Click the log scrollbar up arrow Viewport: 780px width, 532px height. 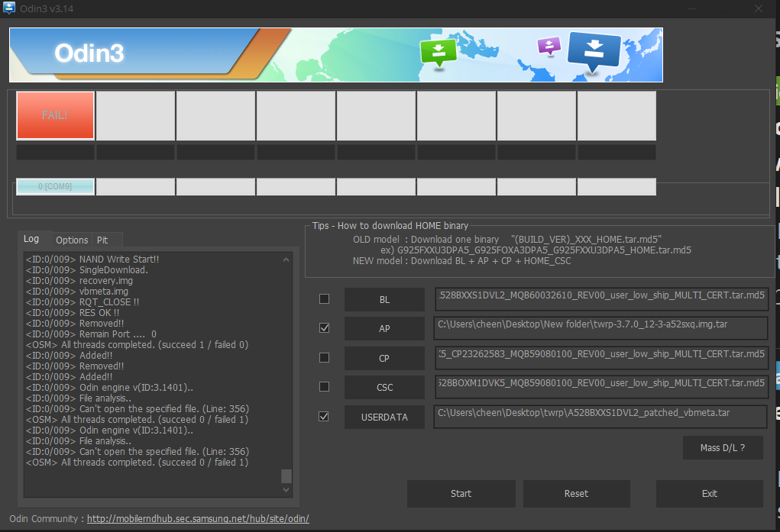[286, 260]
